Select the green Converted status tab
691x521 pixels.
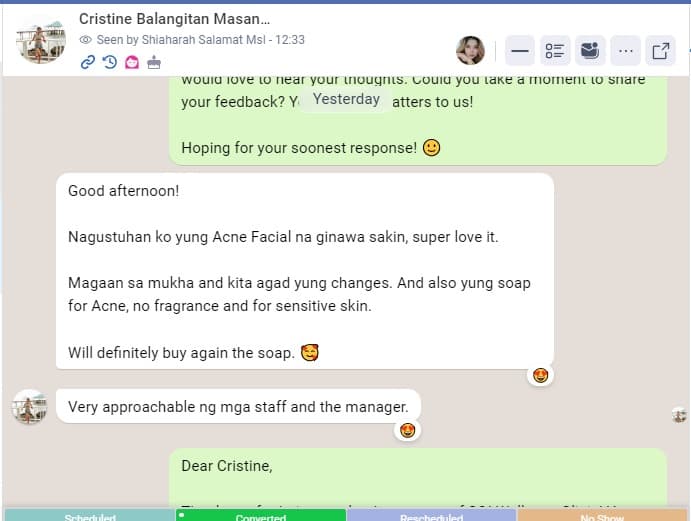tap(261, 516)
